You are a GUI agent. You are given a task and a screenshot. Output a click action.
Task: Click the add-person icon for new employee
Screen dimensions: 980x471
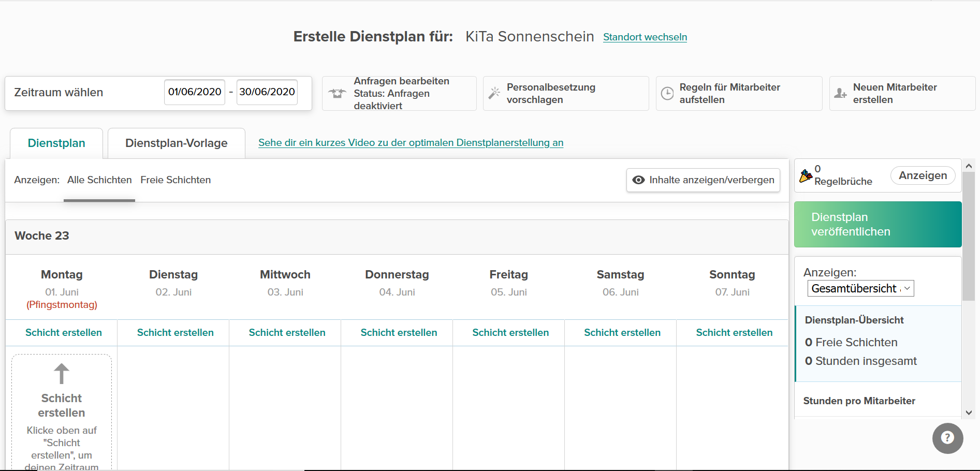840,93
